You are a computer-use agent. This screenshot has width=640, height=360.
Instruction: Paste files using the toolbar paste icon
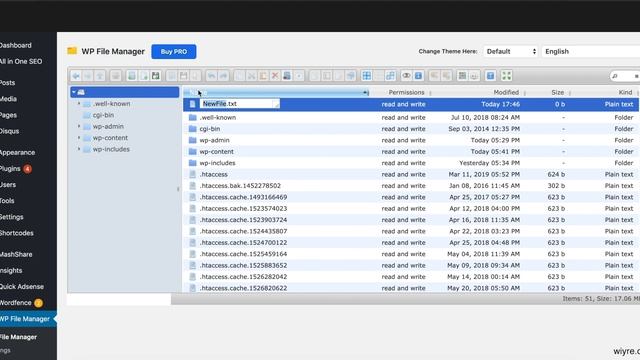point(263,76)
